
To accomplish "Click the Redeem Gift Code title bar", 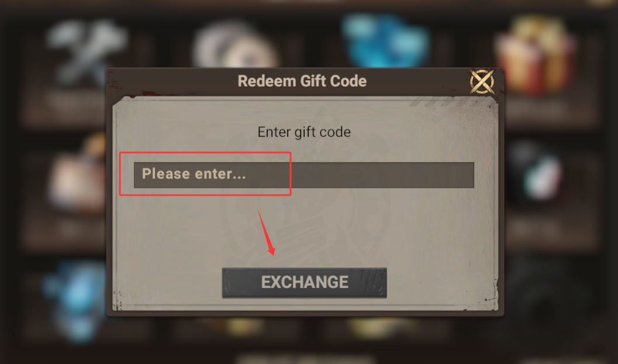I will coord(302,81).
